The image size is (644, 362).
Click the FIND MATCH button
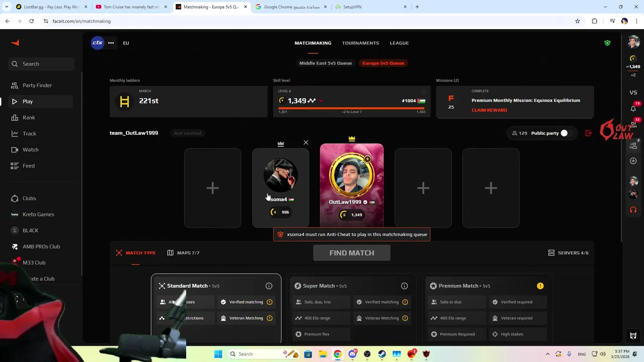[352, 253]
